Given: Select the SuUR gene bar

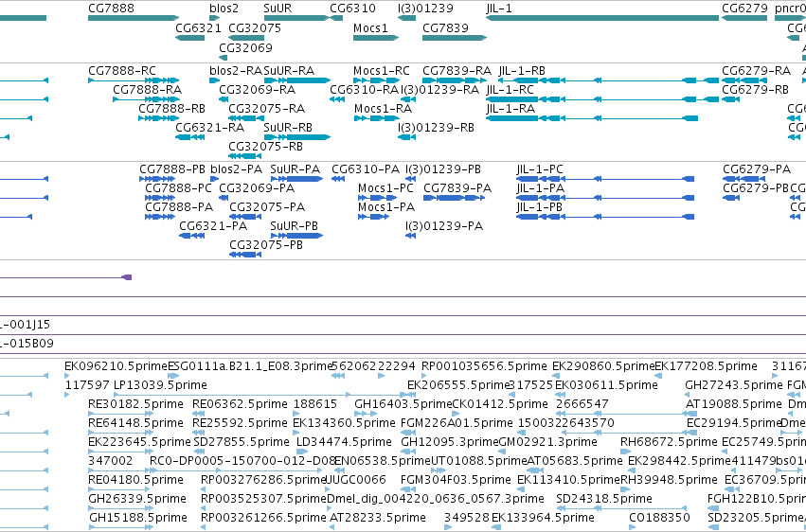Looking at the screenshot, I should click(296, 18).
